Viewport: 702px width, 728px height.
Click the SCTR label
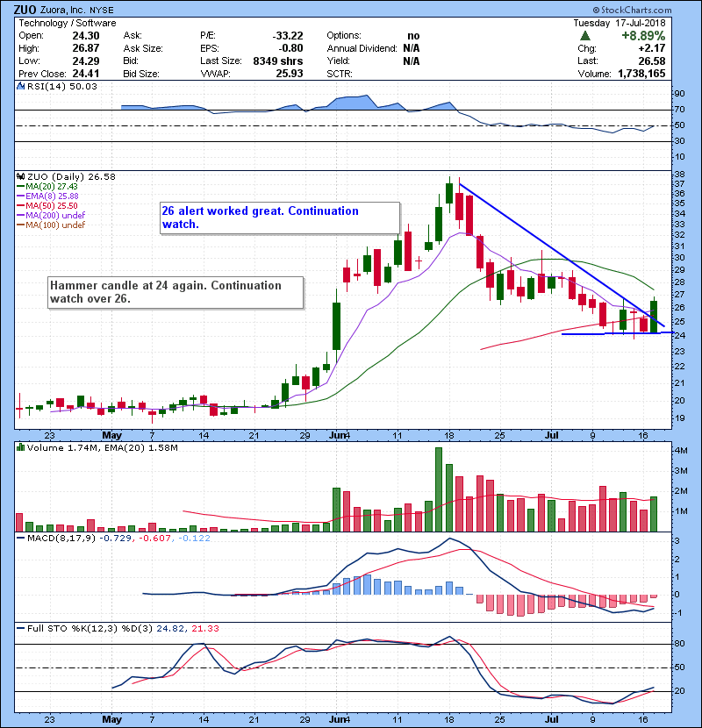pos(340,74)
